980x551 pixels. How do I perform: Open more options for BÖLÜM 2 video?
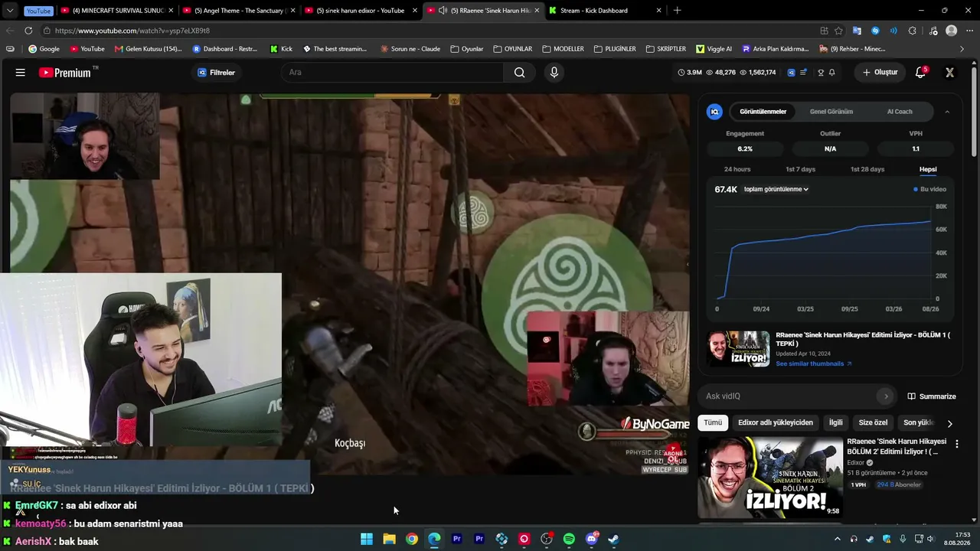pos(956,444)
